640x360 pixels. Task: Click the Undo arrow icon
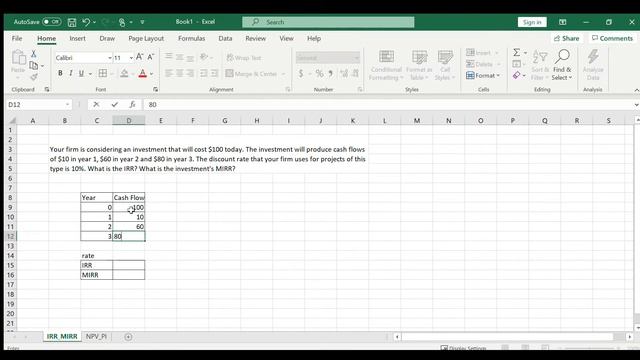pyautogui.click(x=86, y=22)
